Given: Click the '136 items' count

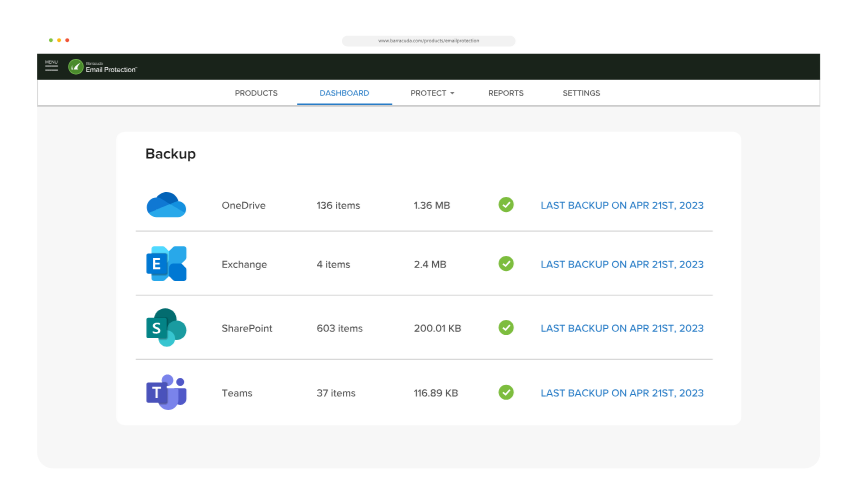Looking at the screenshot, I should (338, 205).
